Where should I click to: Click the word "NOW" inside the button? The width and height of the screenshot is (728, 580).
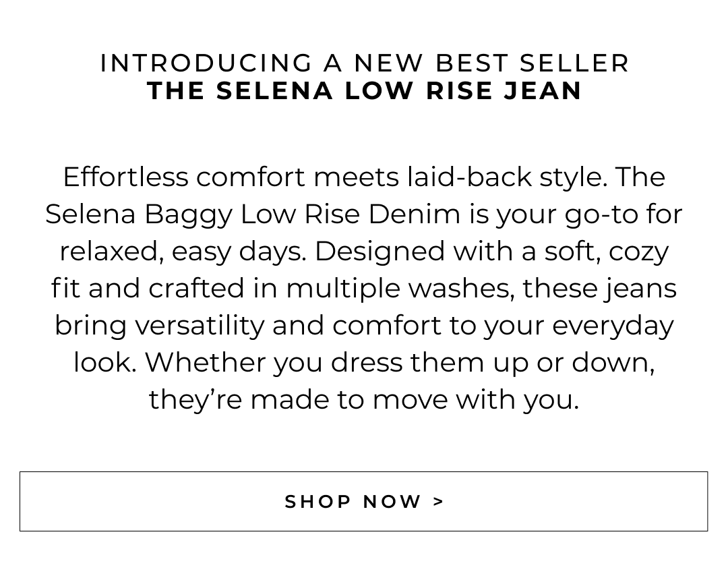point(392,502)
